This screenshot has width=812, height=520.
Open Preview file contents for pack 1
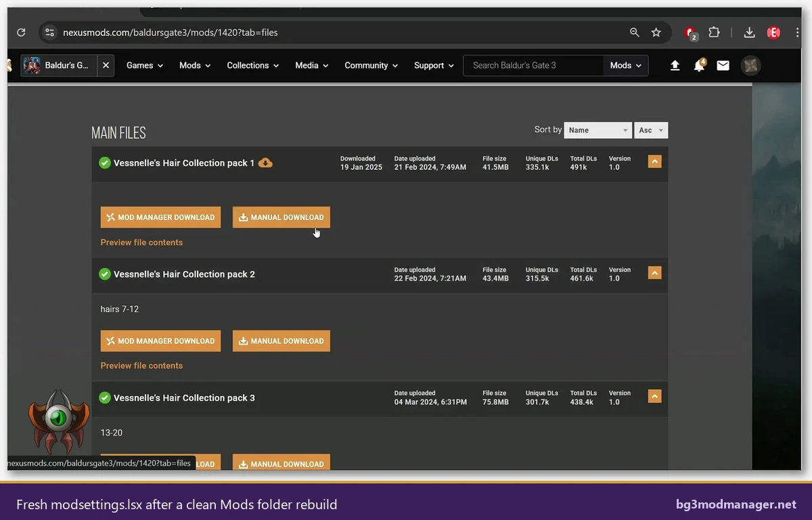click(141, 242)
